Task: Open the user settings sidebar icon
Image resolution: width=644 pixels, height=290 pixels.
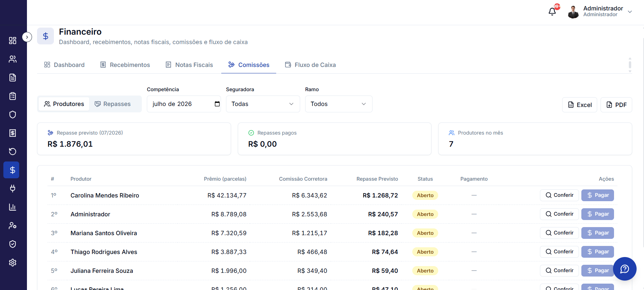Action: (12, 225)
